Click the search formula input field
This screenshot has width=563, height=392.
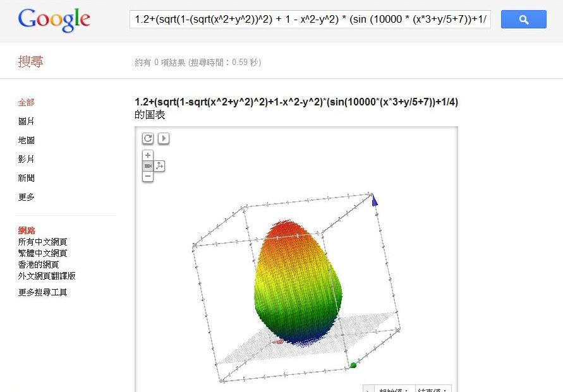coord(310,20)
